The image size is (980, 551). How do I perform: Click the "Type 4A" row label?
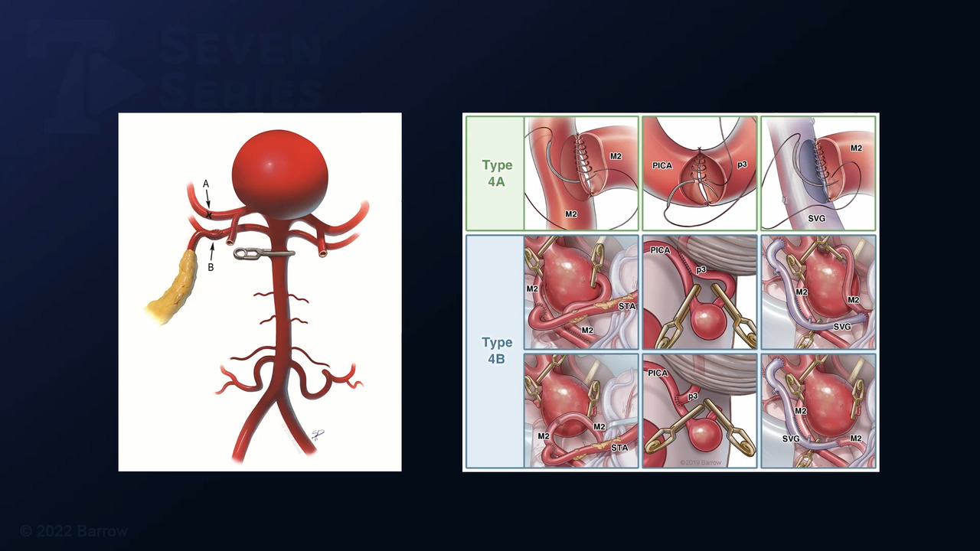[x=497, y=173]
